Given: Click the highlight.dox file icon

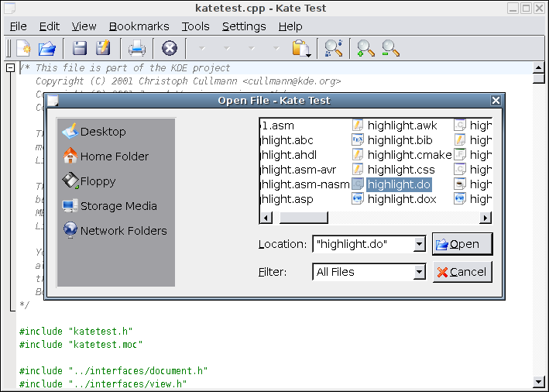Looking at the screenshot, I should 358,199.
